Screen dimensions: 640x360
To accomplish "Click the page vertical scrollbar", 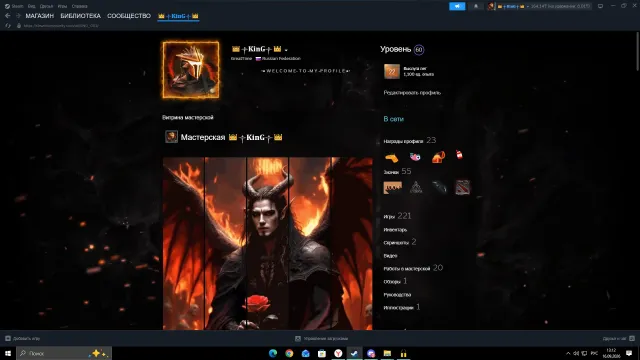I will coord(638,51).
